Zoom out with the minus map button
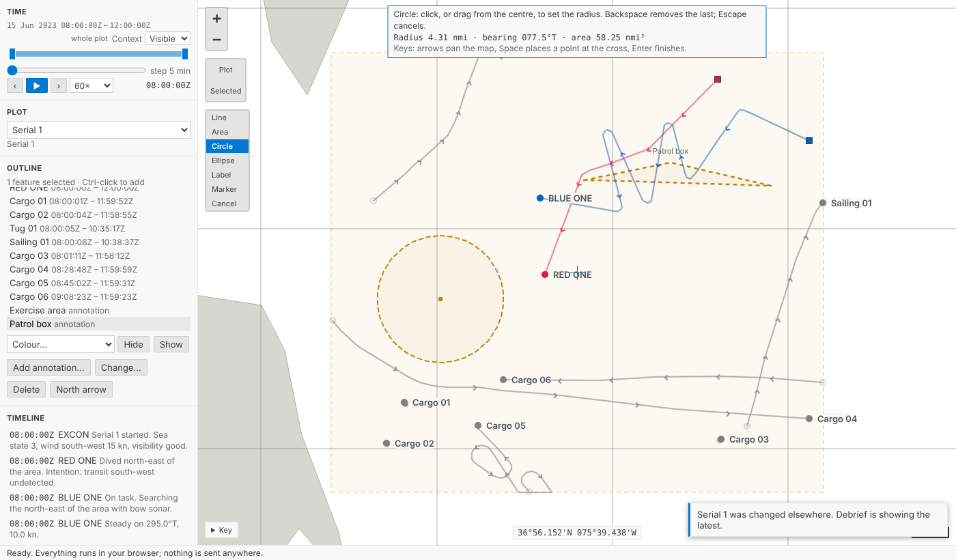The image size is (956, 560). [216, 40]
